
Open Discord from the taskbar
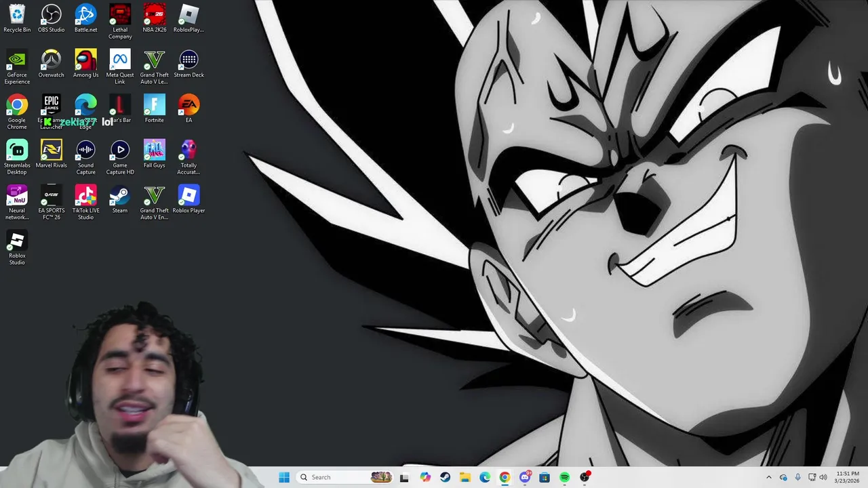pos(525,477)
